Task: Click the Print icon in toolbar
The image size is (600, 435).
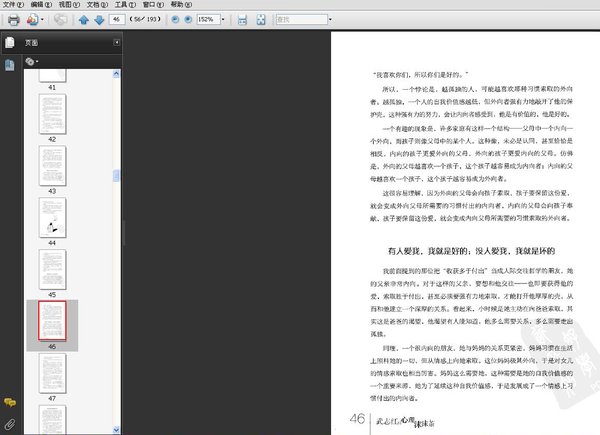Action: click(13, 19)
